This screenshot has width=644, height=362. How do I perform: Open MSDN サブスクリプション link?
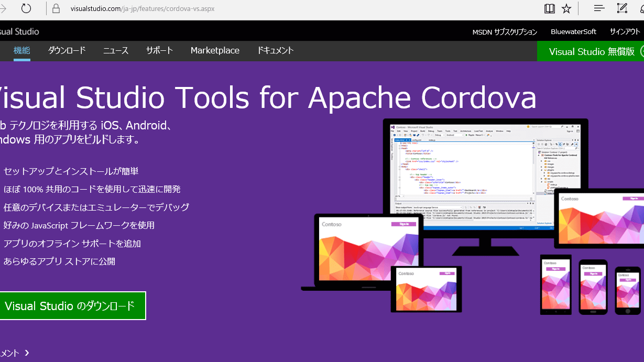point(505,32)
